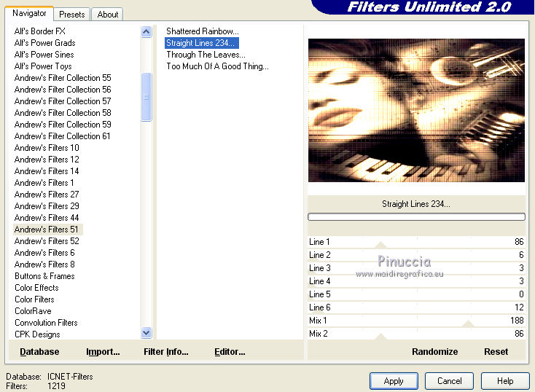The image size is (535, 392).
Task: Adjust the Line 5 slider
Action: pos(416,294)
